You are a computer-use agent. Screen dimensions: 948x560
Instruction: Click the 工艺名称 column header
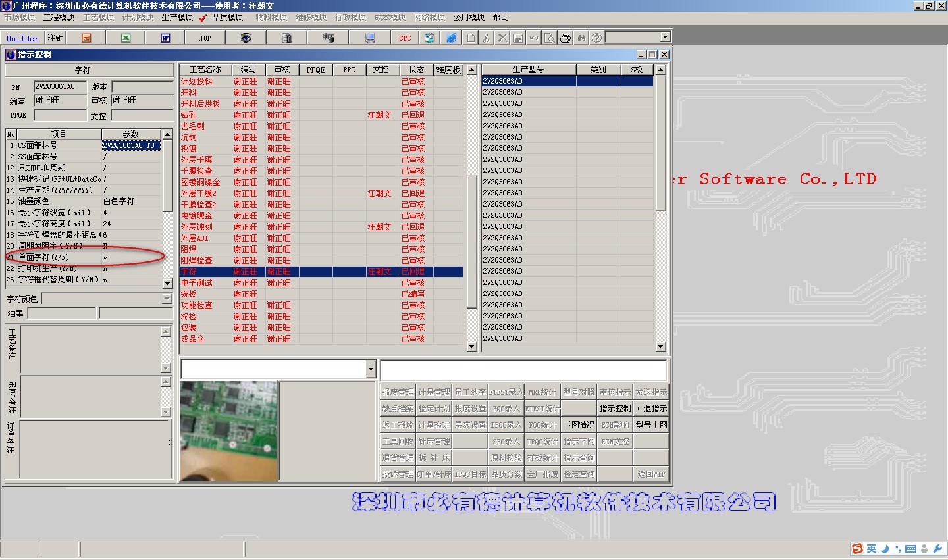pyautogui.click(x=205, y=70)
